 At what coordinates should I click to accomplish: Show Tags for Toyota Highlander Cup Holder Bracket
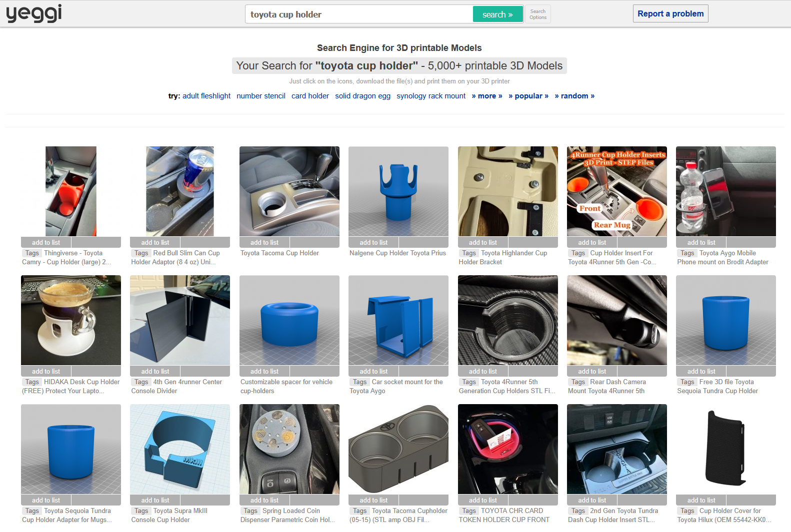(x=469, y=253)
